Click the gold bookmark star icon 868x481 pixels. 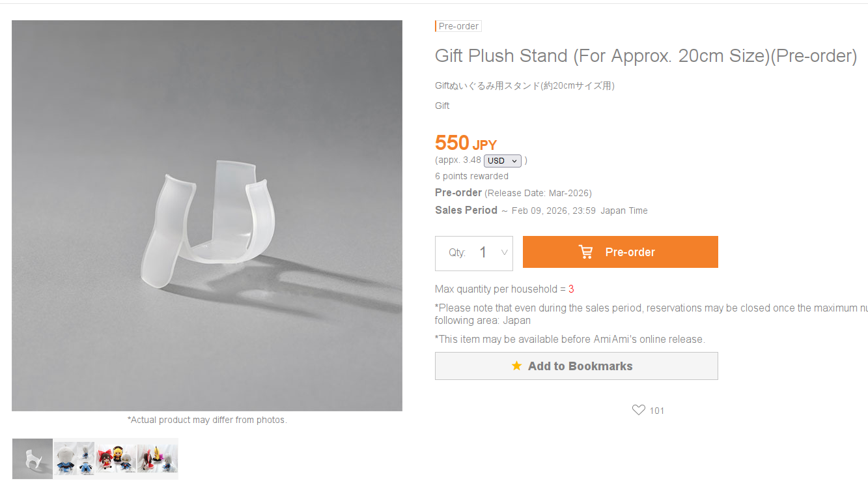coord(516,366)
